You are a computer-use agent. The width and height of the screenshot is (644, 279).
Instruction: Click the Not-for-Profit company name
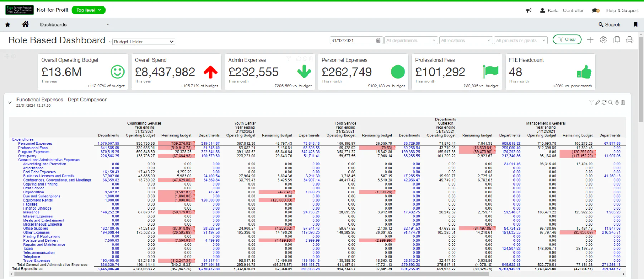53,10
